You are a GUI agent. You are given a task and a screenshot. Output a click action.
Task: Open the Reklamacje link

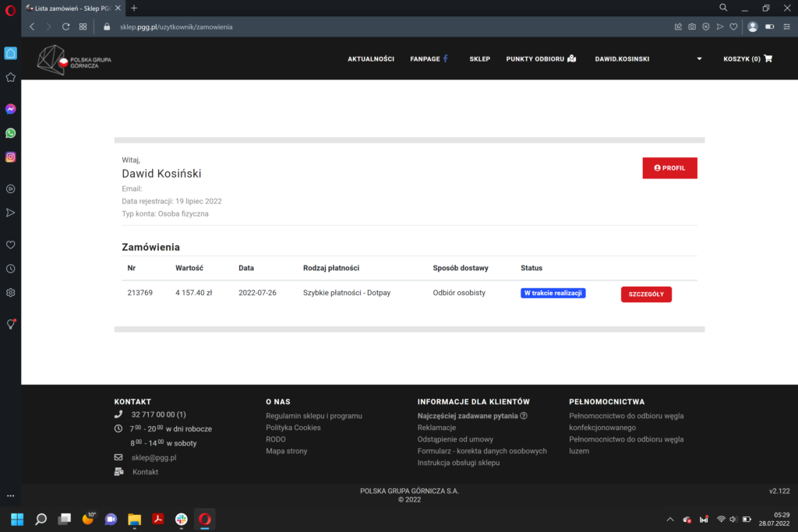tap(436, 427)
